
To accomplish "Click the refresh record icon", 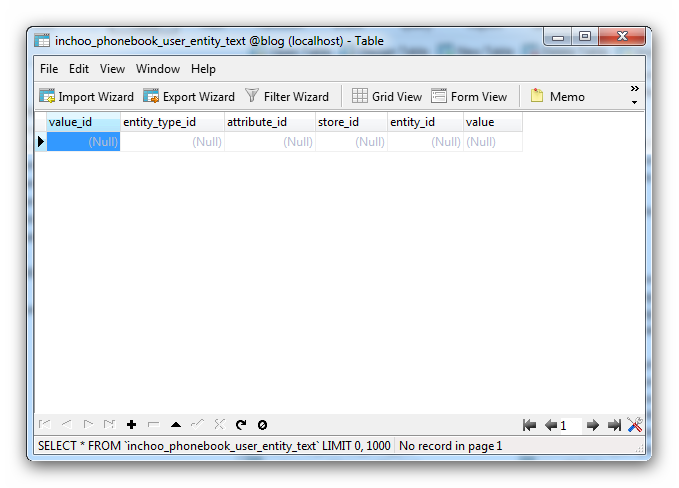I will pos(241,425).
